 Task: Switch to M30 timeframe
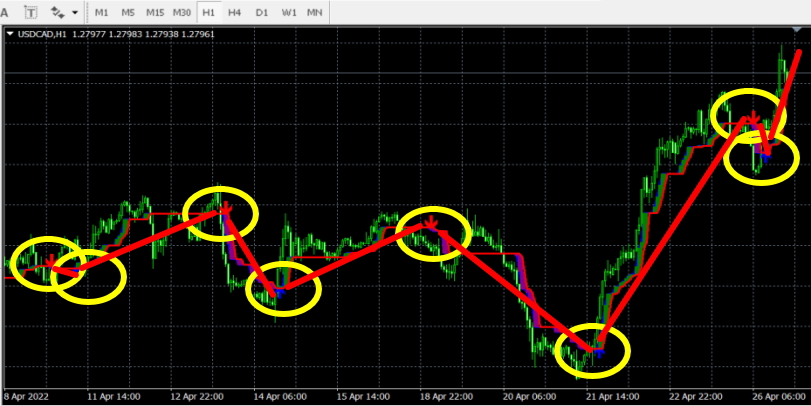(x=182, y=12)
